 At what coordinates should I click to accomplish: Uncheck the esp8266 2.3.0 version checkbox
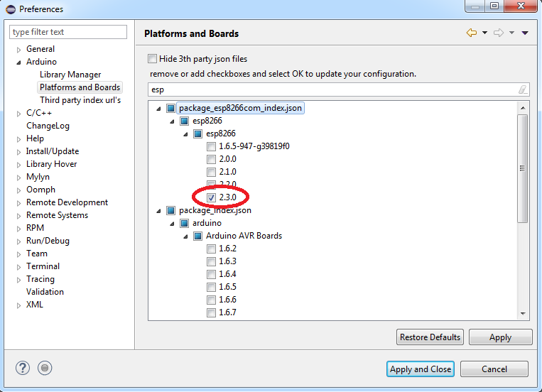(211, 197)
